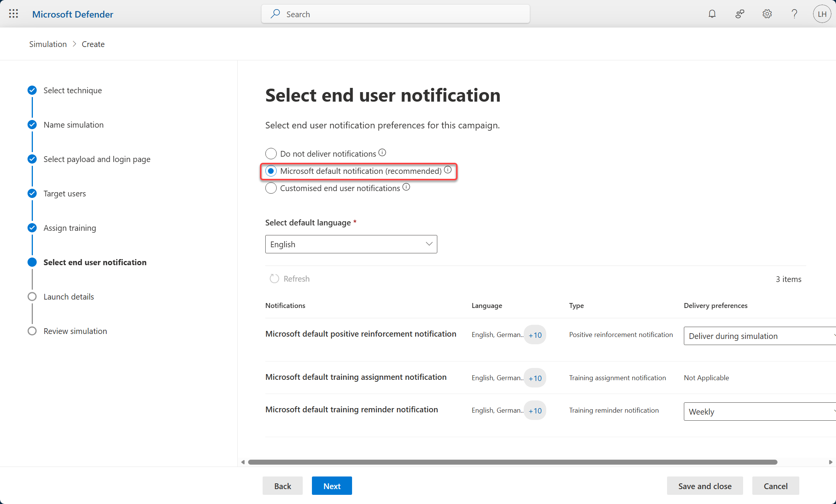836x504 pixels.
Task: Click the Next button
Action: tap(332, 486)
